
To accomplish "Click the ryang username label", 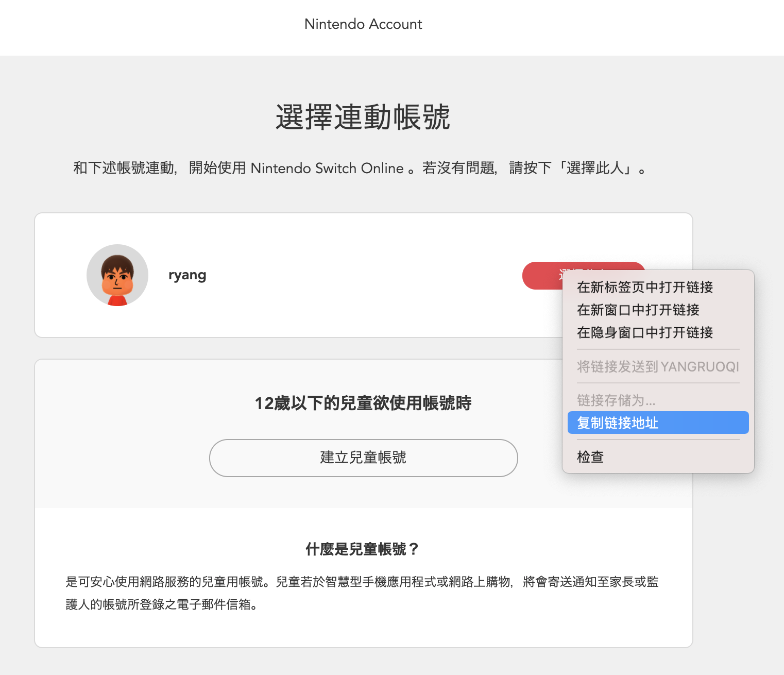I will coord(187,275).
